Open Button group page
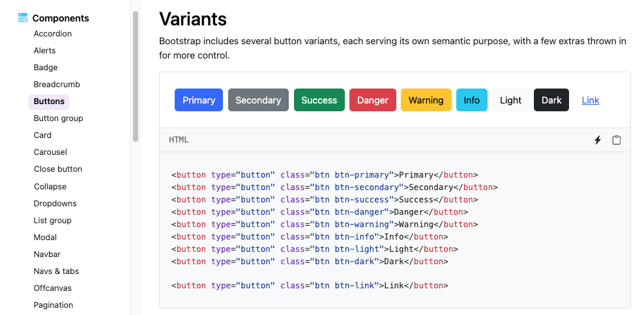This screenshot has height=315, width=644. tap(58, 118)
